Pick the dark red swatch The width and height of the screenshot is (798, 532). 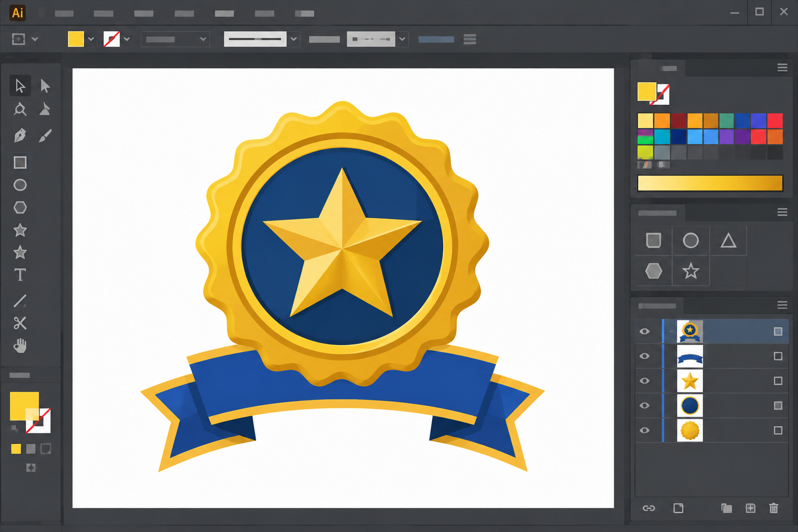pos(679,121)
